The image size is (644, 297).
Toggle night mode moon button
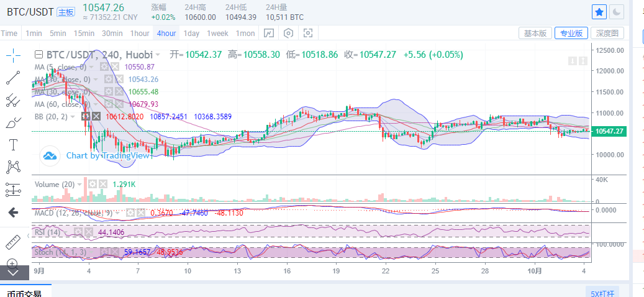click(x=617, y=12)
